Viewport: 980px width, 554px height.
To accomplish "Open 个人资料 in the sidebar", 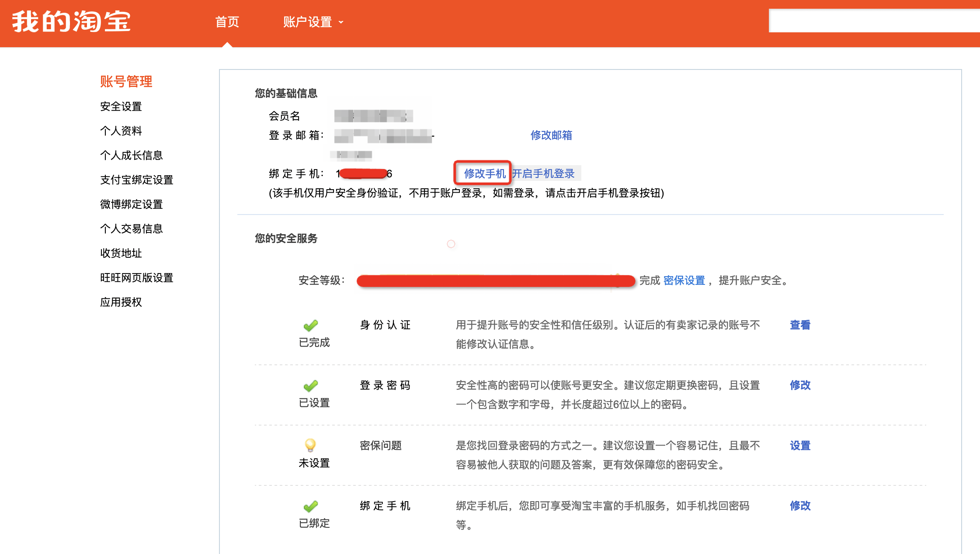I will point(121,131).
